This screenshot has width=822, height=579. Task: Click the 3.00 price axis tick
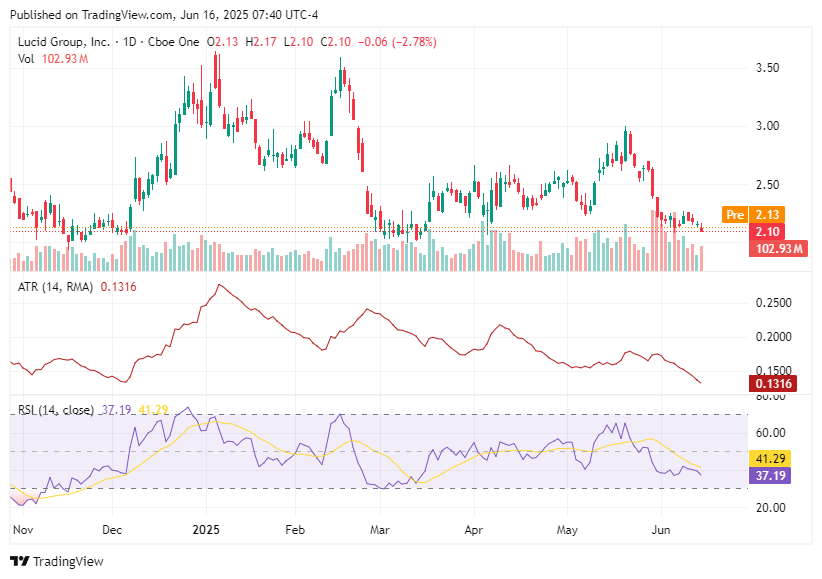(767, 126)
